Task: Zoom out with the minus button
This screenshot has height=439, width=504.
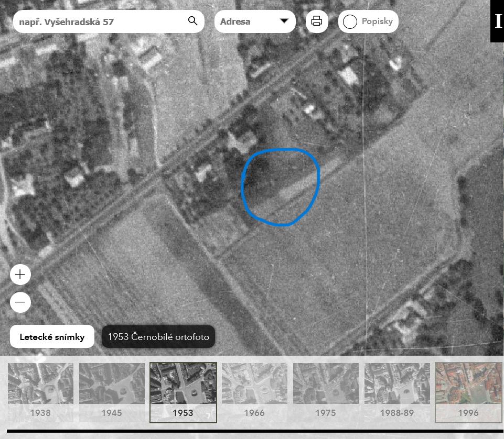Action: (20, 302)
